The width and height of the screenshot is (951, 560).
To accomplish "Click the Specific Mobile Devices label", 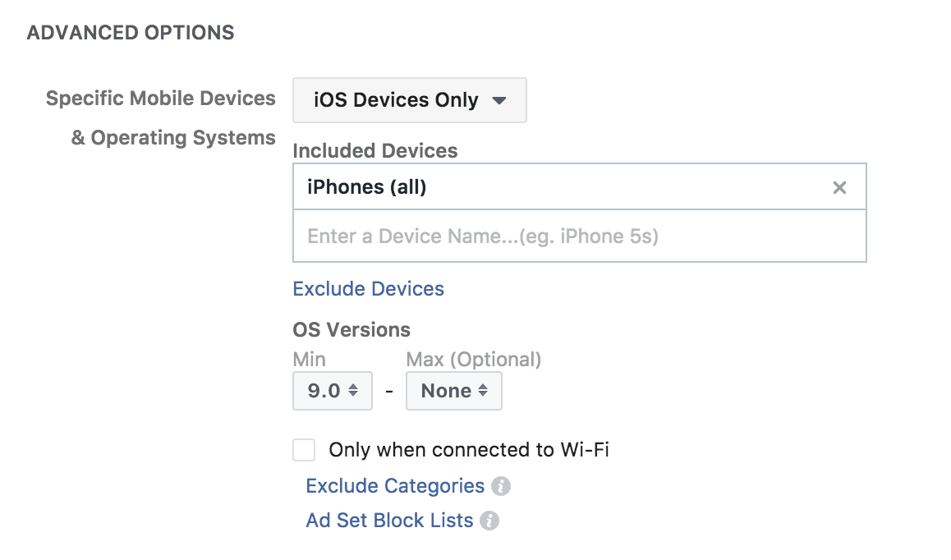I will pos(161,99).
